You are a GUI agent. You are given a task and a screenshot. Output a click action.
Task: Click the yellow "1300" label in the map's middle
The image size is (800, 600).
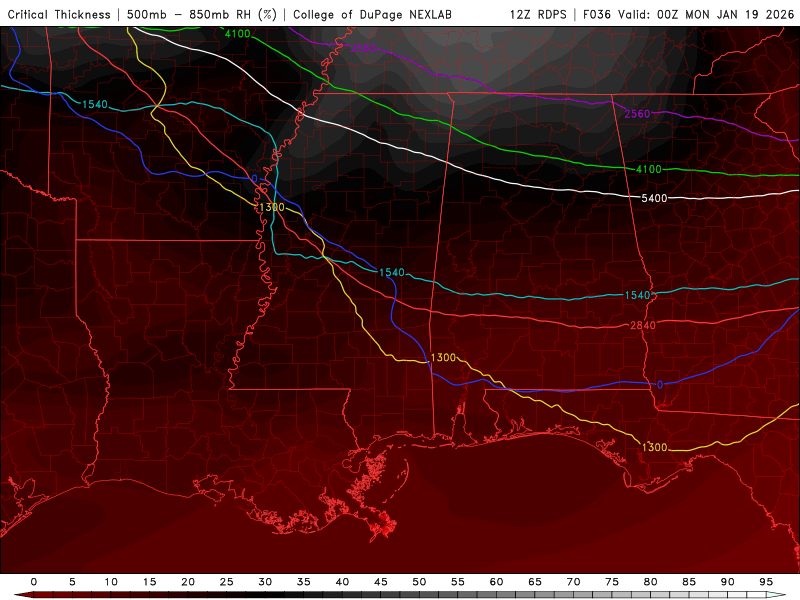(443, 358)
